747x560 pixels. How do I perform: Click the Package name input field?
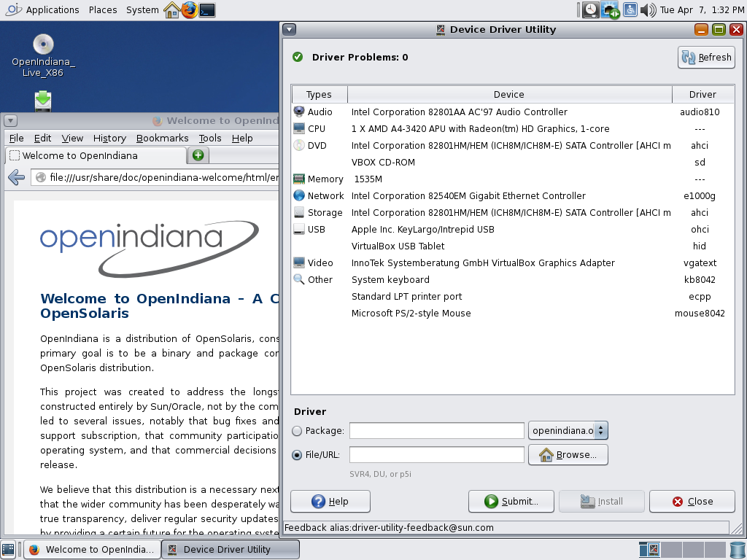pyautogui.click(x=437, y=431)
